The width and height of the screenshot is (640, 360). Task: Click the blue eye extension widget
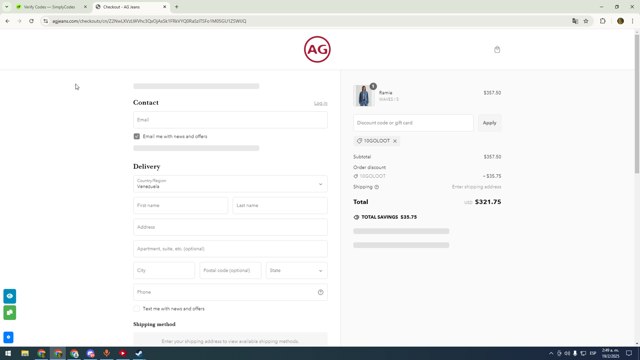(10, 296)
